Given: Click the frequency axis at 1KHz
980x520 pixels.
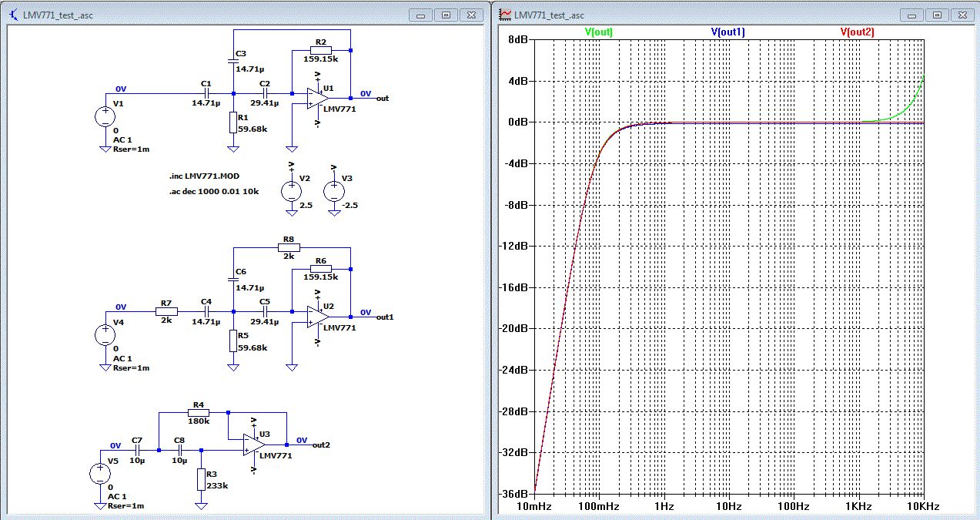Looking at the screenshot, I should coord(858,506).
